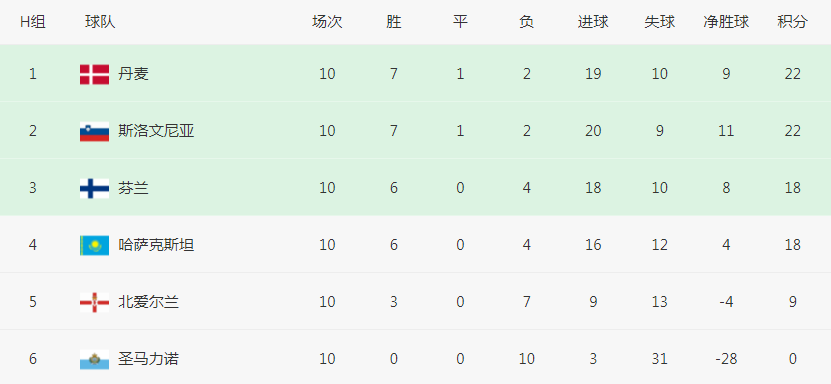Click the San Marino flag icon
831x384 pixels.
point(94,360)
